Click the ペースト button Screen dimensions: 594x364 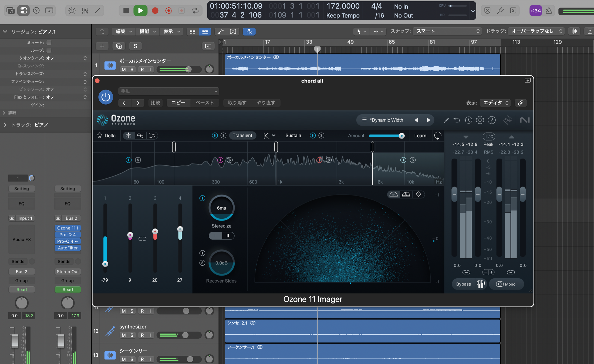205,103
